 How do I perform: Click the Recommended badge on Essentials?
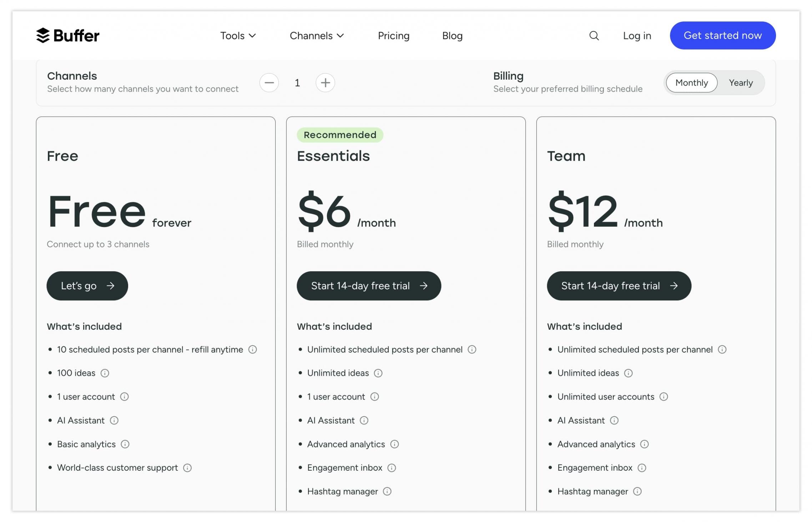340,135
